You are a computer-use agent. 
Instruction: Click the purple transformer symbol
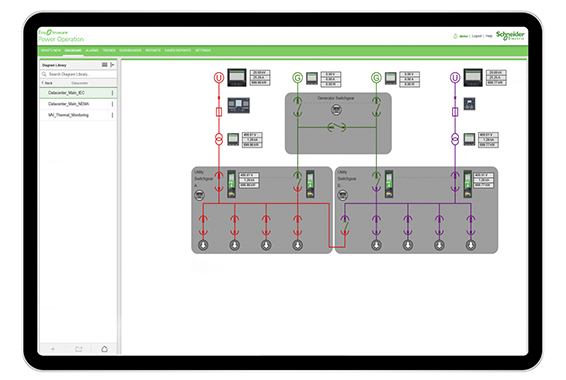(455, 139)
